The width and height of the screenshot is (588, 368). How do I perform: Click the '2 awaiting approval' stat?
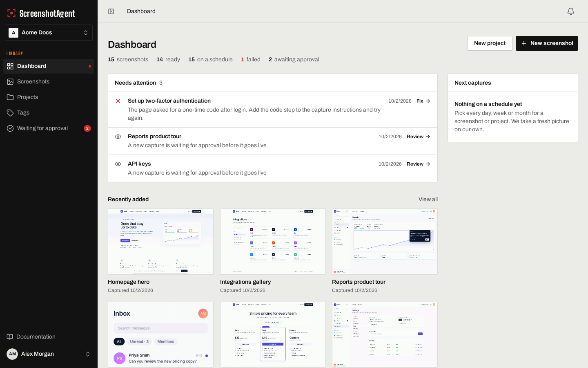294,60
